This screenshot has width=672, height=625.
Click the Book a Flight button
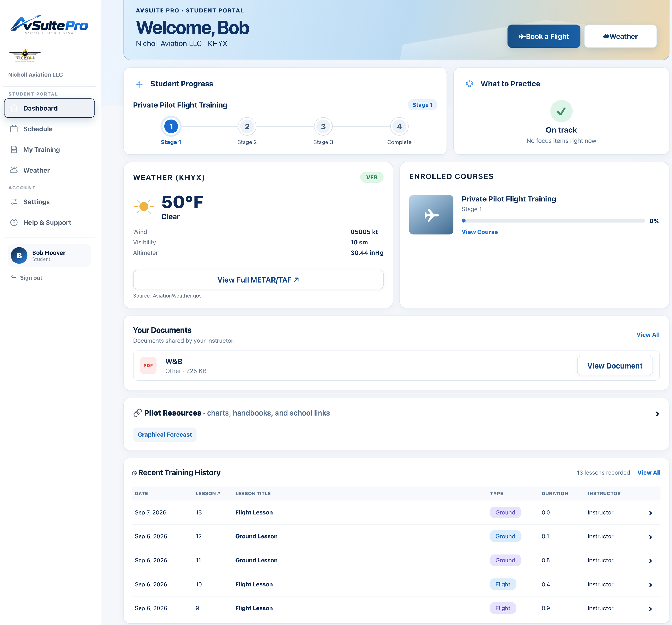click(x=544, y=36)
